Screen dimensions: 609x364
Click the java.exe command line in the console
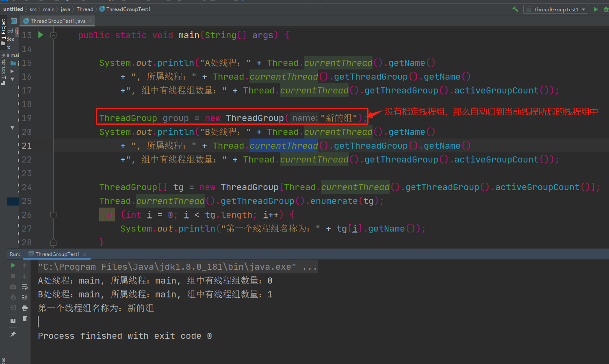click(178, 267)
